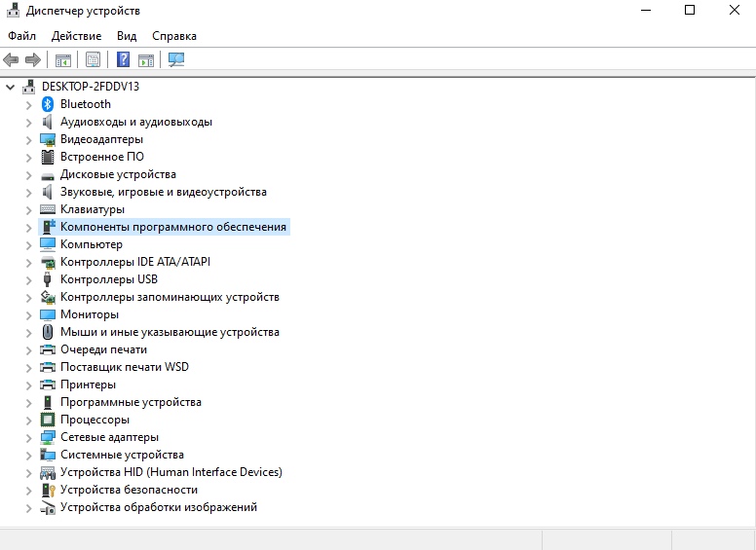Click the Сетевые адаптеры network icon
The image size is (756, 550).
tap(47, 437)
